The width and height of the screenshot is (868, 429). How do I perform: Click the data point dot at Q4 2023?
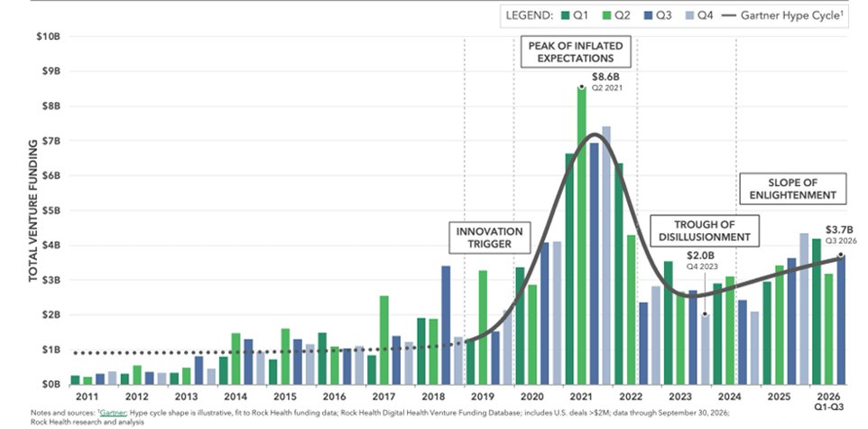point(705,314)
